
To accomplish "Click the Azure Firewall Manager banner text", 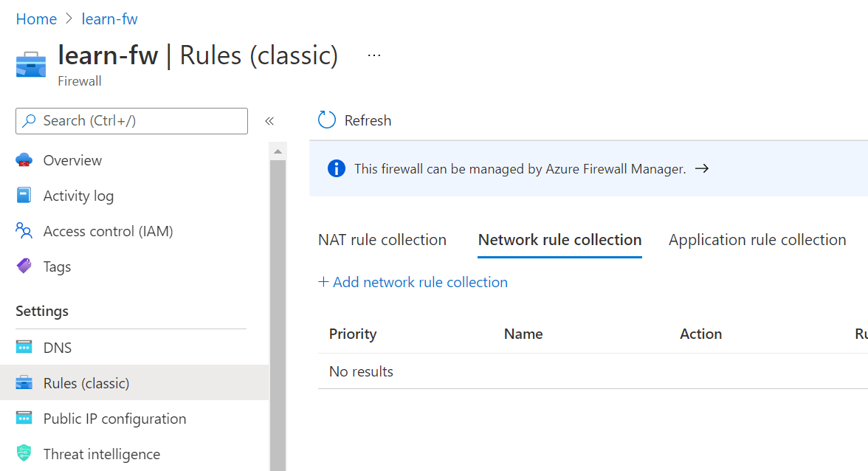I will 520,169.
